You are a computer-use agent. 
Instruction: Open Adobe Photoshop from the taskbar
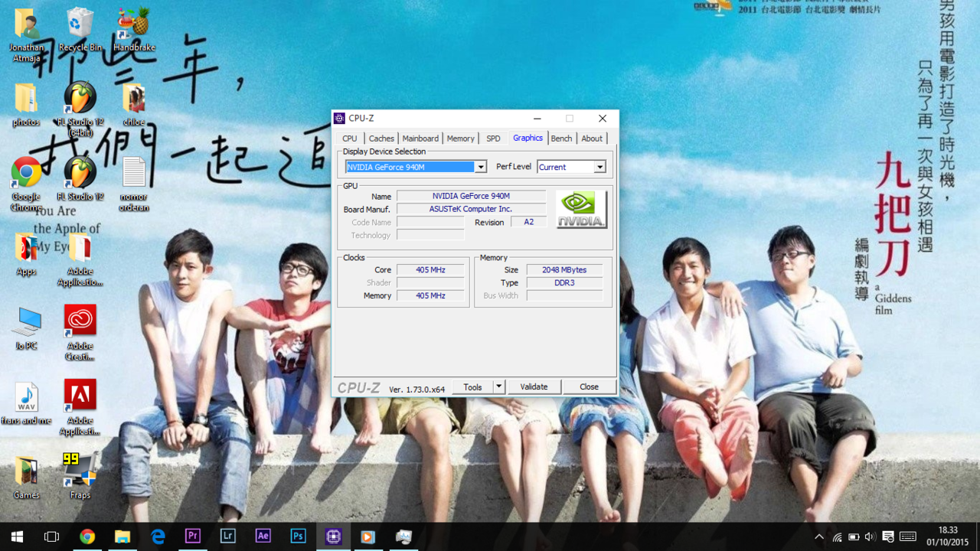tap(298, 536)
